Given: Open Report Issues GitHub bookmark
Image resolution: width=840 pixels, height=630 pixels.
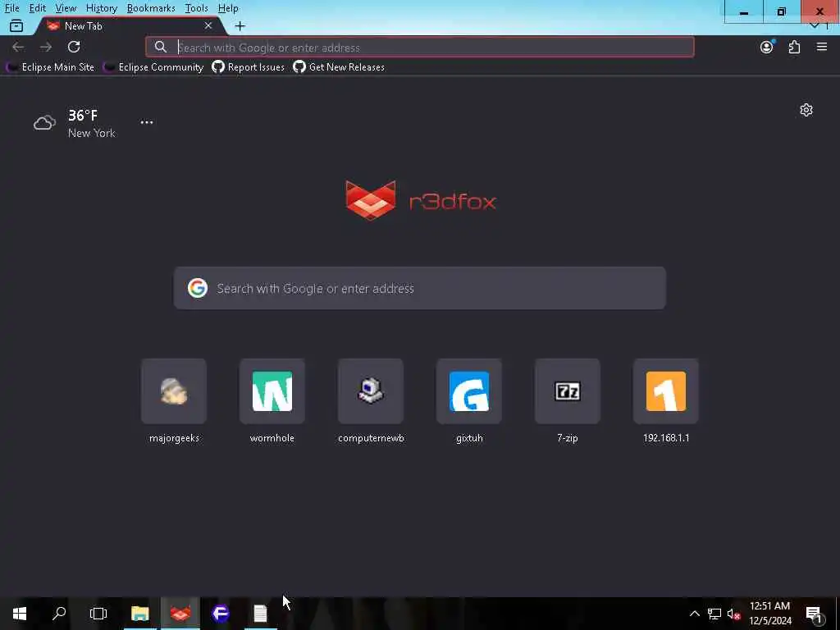Looking at the screenshot, I should coord(248,67).
